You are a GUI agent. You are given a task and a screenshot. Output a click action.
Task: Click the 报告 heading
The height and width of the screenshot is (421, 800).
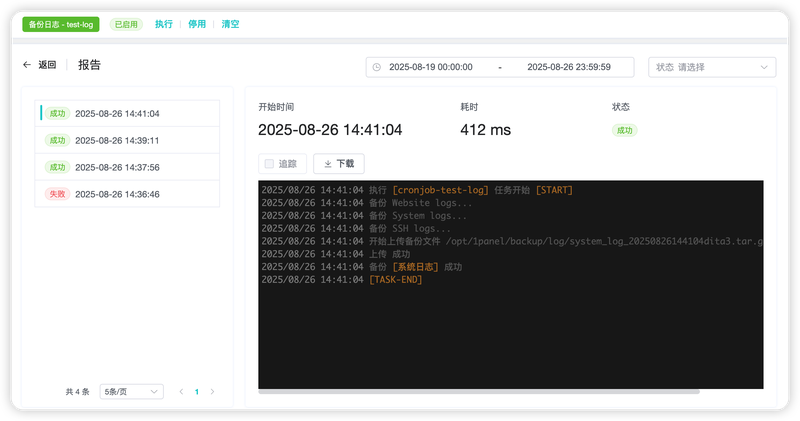(x=89, y=65)
